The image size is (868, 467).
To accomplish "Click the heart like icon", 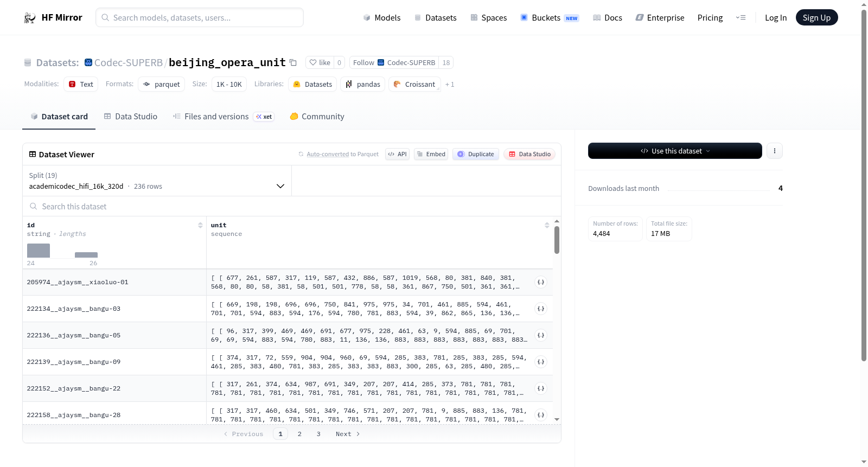I will pyautogui.click(x=313, y=62).
